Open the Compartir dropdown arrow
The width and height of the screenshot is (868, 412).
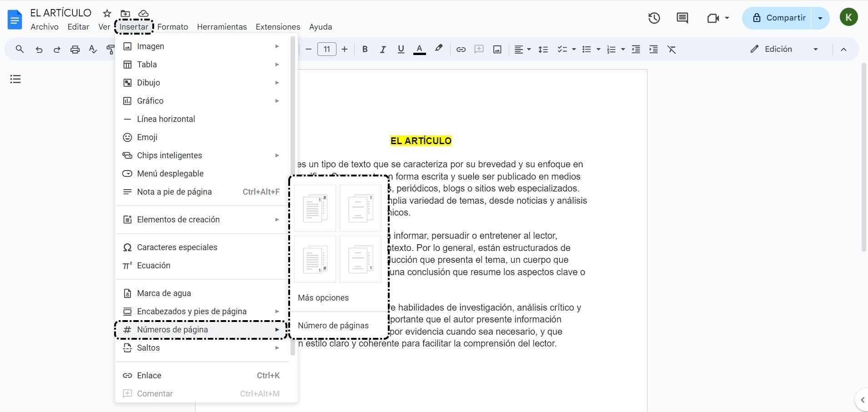pyautogui.click(x=820, y=18)
